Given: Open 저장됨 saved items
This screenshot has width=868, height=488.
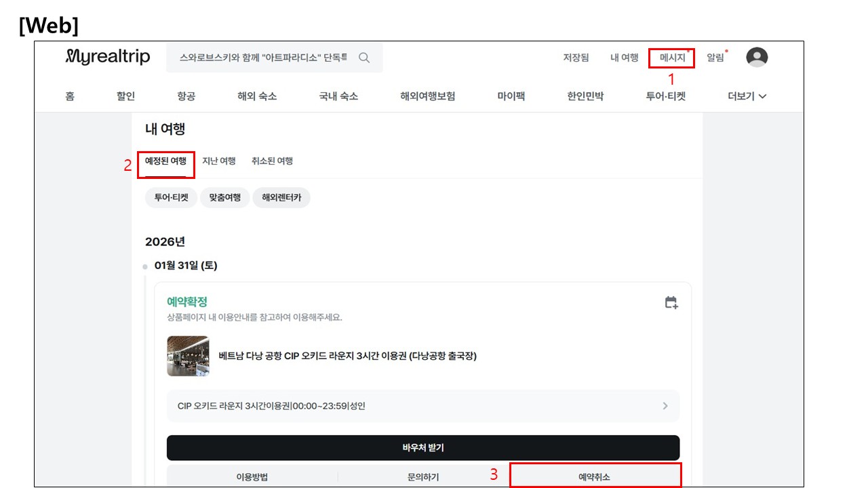Looking at the screenshot, I should click(x=576, y=58).
